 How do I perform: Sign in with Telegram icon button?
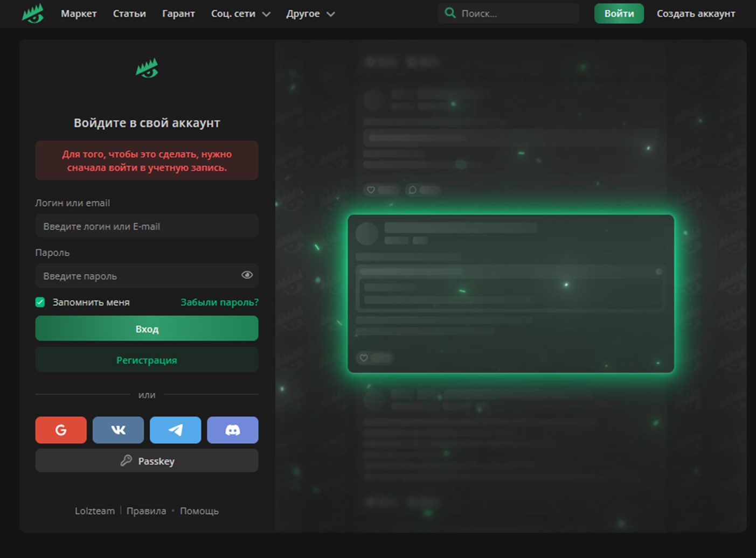175,430
